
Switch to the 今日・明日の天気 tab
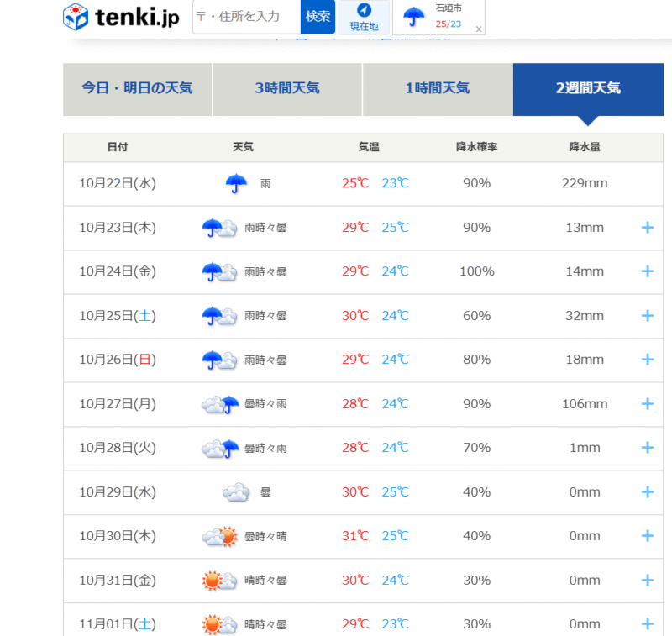(x=137, y=88)
